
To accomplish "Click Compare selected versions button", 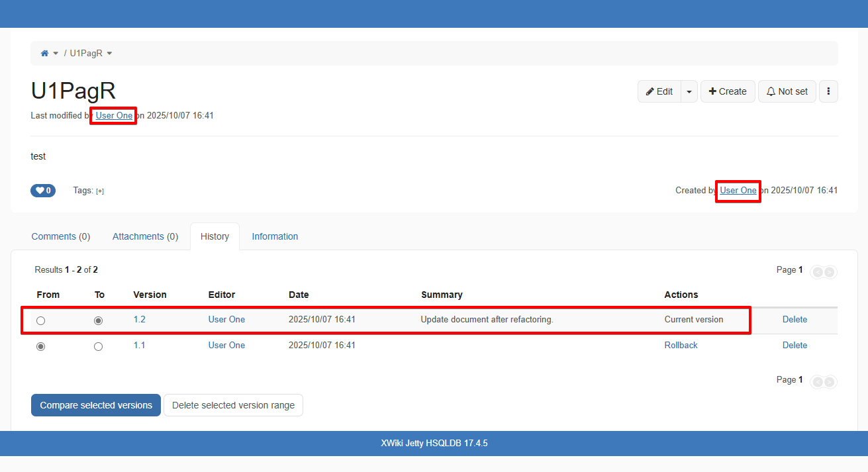I will click(x=96, y=405).
